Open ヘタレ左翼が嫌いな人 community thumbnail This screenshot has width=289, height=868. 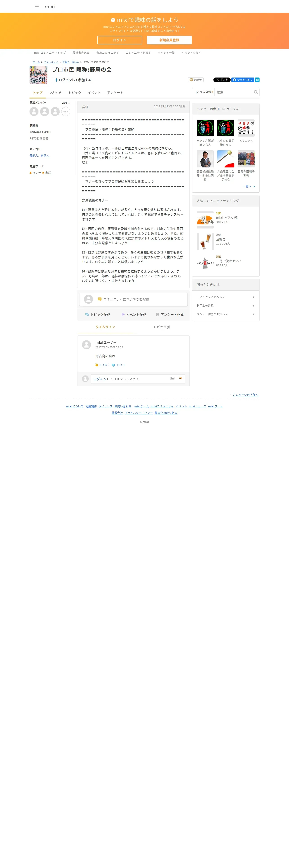click(205, 128)
